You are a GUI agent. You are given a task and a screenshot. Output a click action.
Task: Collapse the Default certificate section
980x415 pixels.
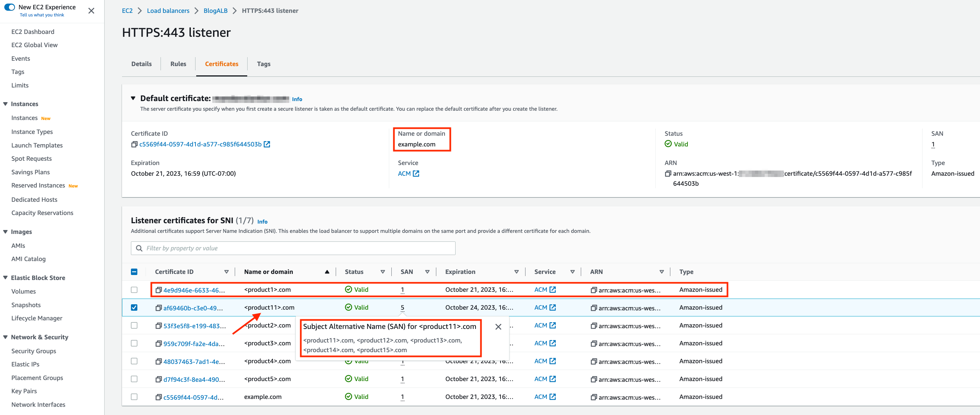click(x=133, y=98)
